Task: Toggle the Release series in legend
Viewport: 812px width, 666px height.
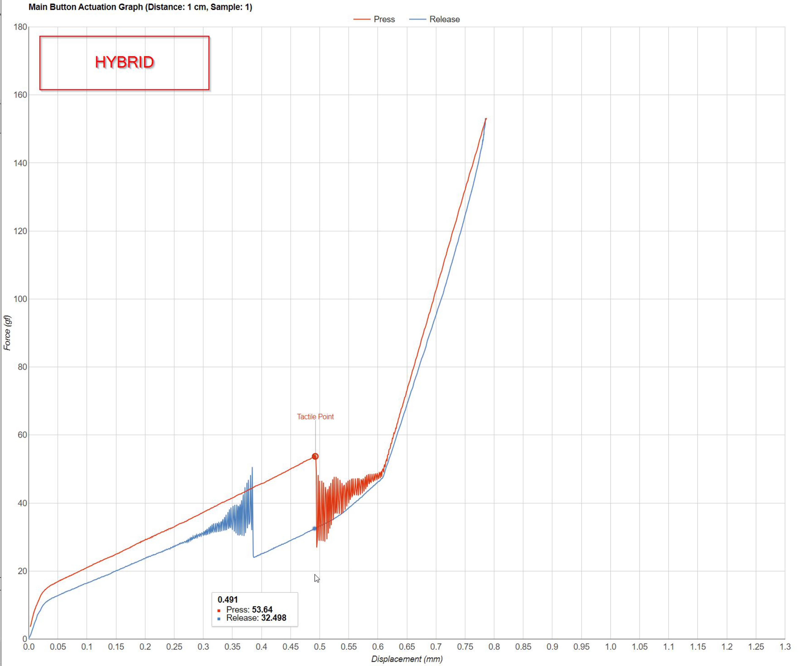Action: tap(444, 19)
